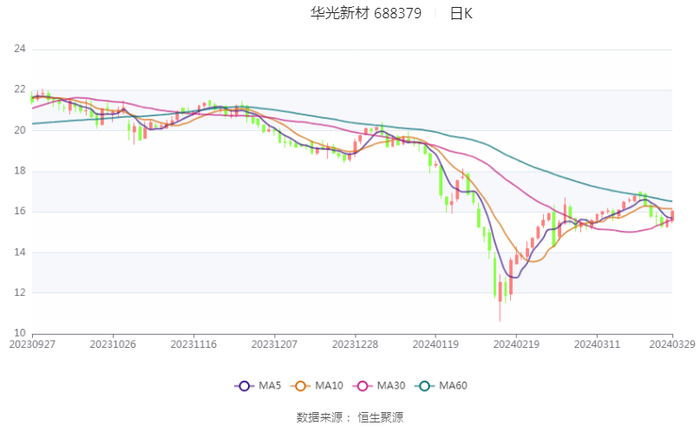Click the 20231228 date axis label
Image resolution: width=700 pixels, height=426 pixels.
point(354,343)
